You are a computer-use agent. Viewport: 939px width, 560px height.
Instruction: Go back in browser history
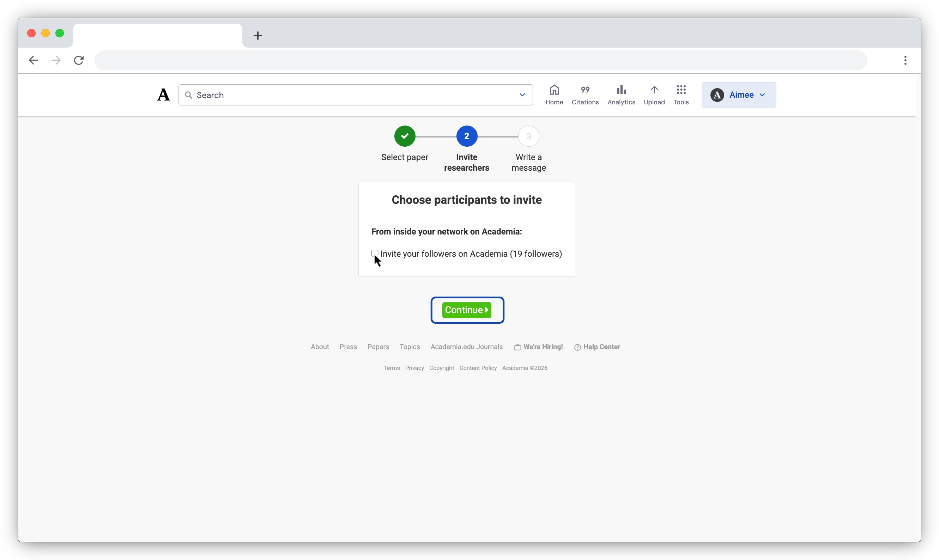[x=34, y=60]
